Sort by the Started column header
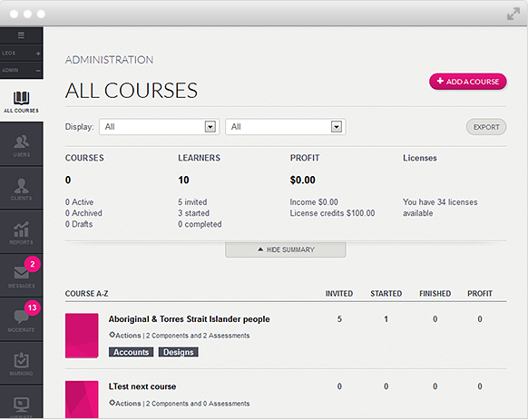Screen dimensions: 528x420 (386, 293)
